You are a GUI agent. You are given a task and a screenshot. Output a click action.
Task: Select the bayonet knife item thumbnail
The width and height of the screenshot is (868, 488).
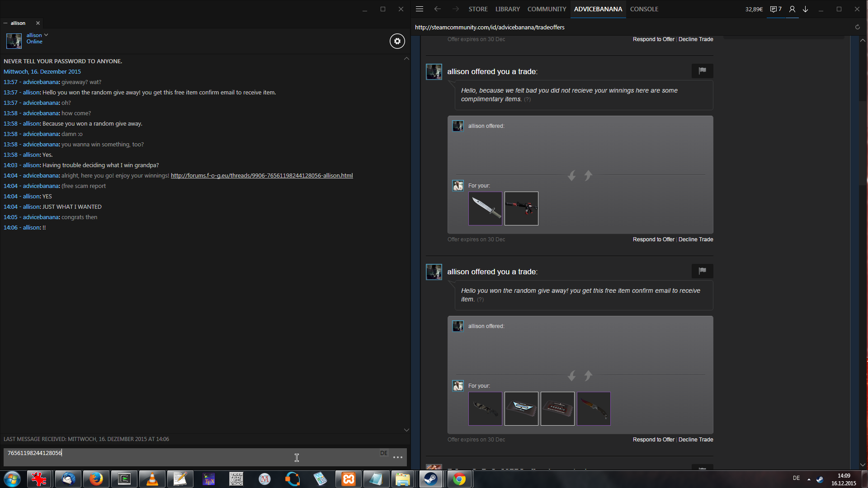(485, 208)
